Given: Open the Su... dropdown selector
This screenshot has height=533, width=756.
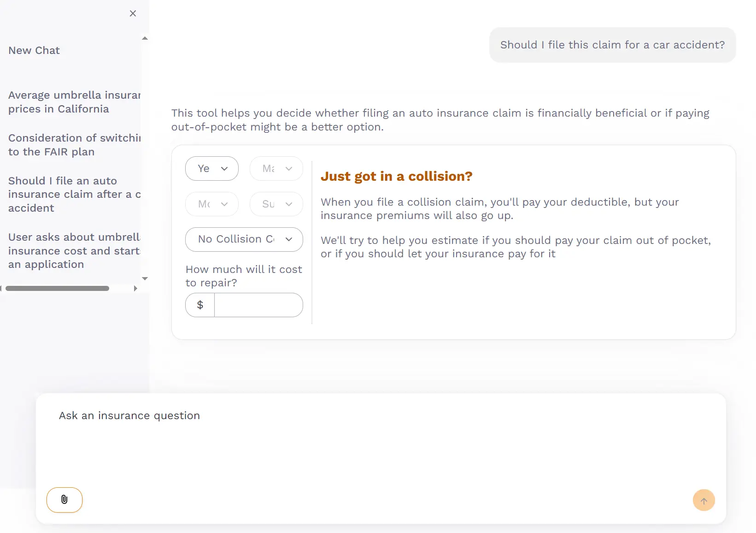Looking at the screenshot, I should (x=276, y=204).
